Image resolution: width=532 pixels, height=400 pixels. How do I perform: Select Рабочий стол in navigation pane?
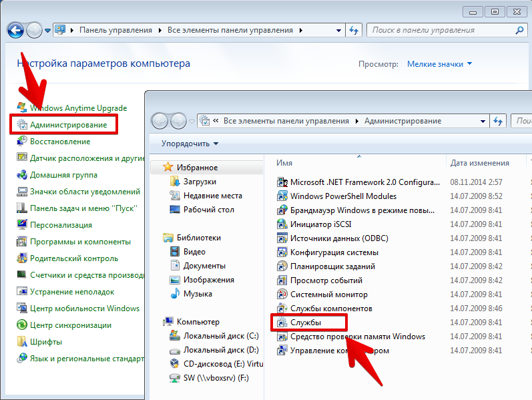point(208,210)
